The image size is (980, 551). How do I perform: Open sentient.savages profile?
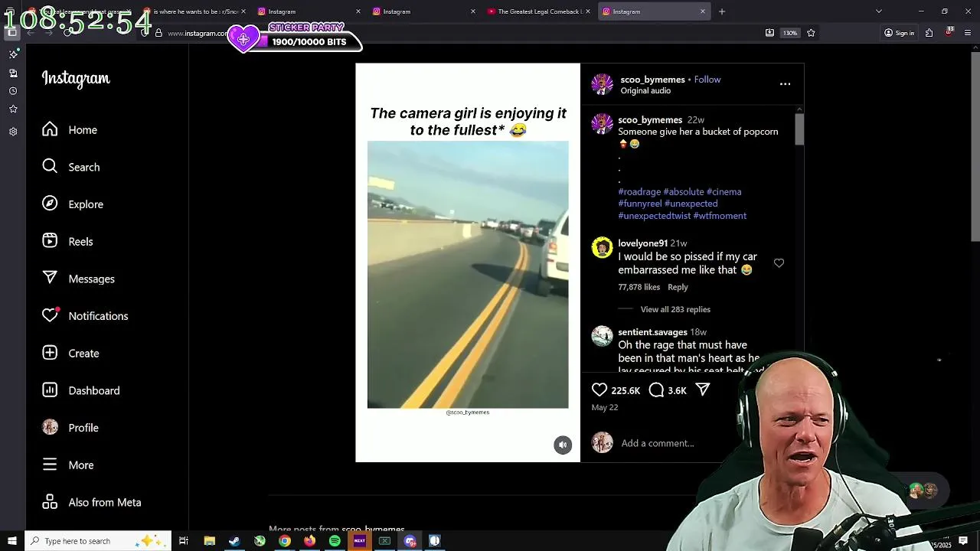pyautogui.click(x=652, y=332)
